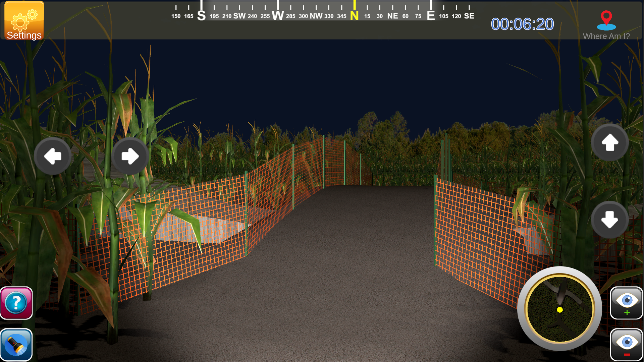
Task: Toggle the flashlight button
Action: coord(16,345)
